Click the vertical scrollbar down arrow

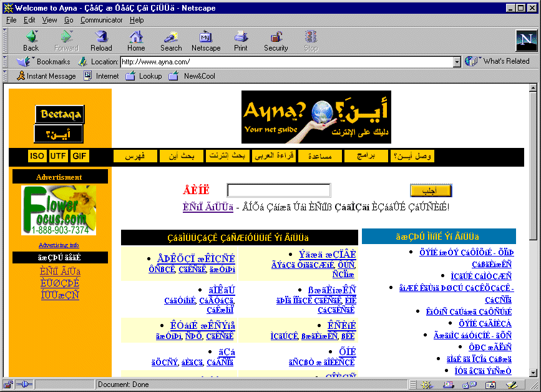pos(533,372)
